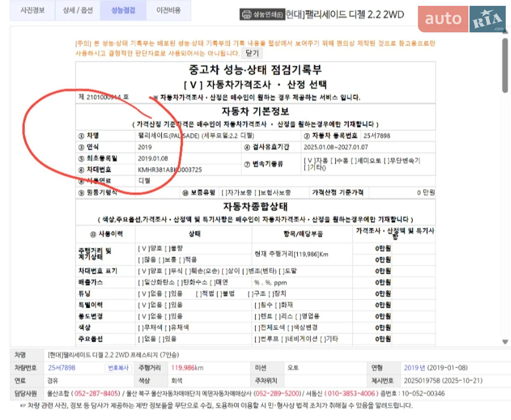
Task: Click the auto RIA logo
Action: click(x=462, y=19)
